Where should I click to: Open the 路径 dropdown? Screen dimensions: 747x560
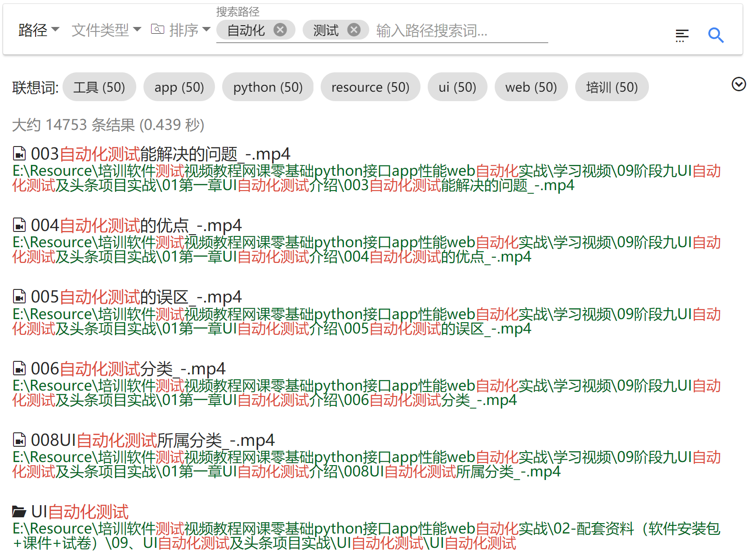click(39, 30)
